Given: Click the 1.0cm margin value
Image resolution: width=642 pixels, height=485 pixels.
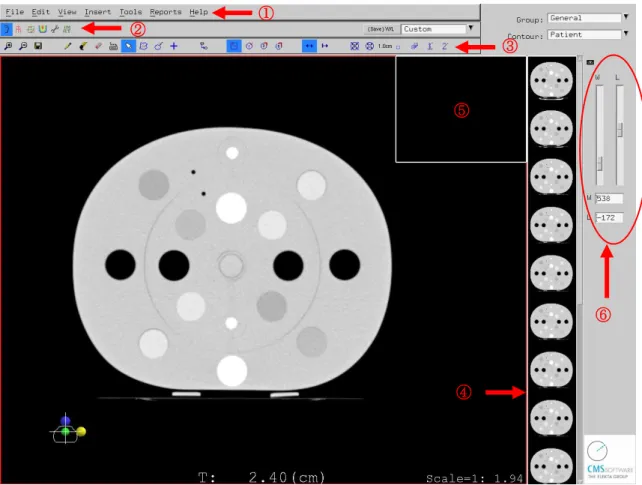Looking at the screenshot, I should 385,46.
